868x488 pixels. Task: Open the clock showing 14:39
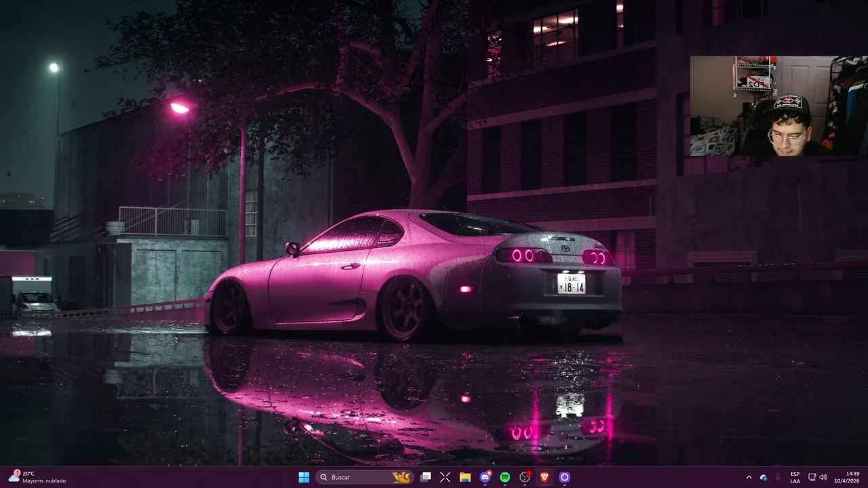pyautogui.click(x=847, y=477)
